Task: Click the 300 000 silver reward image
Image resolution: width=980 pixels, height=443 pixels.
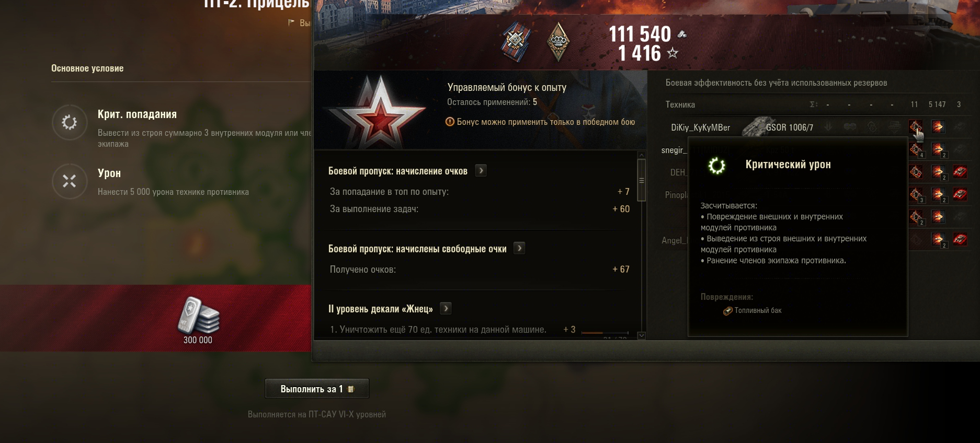Action: tap(198, 315)
